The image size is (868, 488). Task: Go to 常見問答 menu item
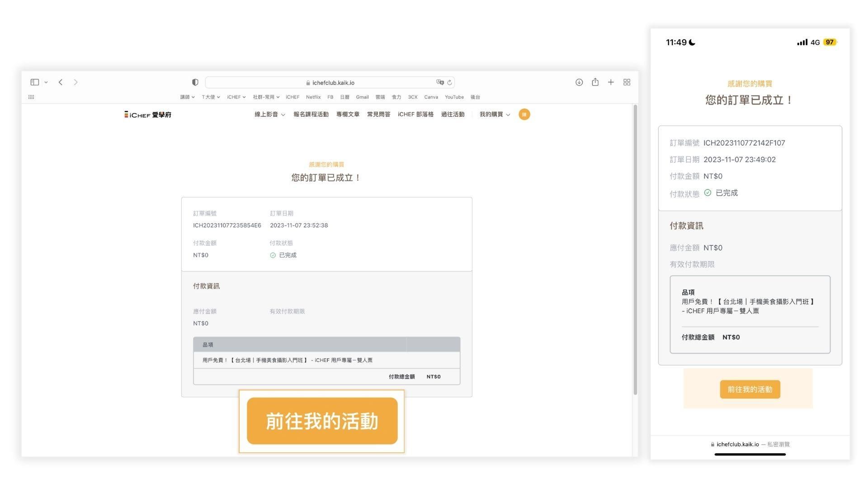pyautogui.click(x=378, y=115)
